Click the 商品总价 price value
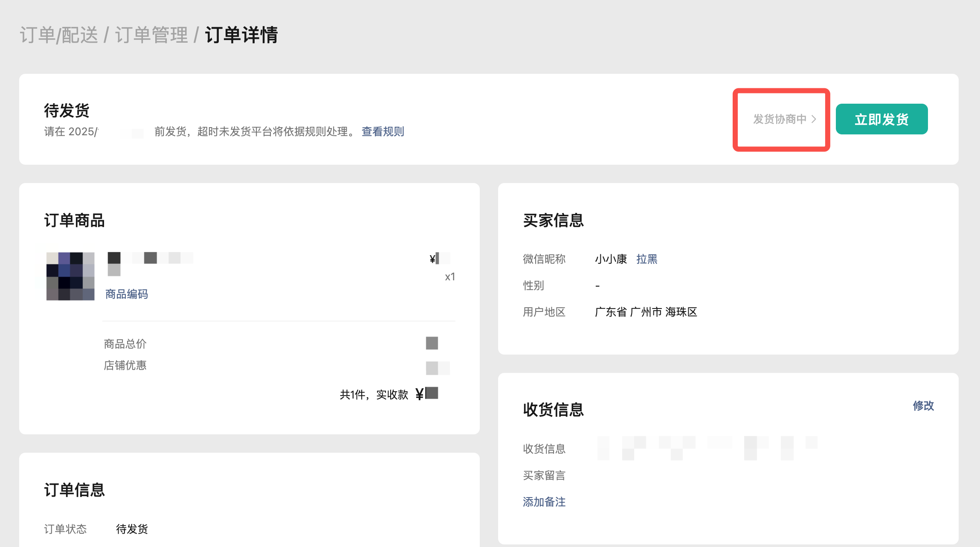 click(432, 343)
